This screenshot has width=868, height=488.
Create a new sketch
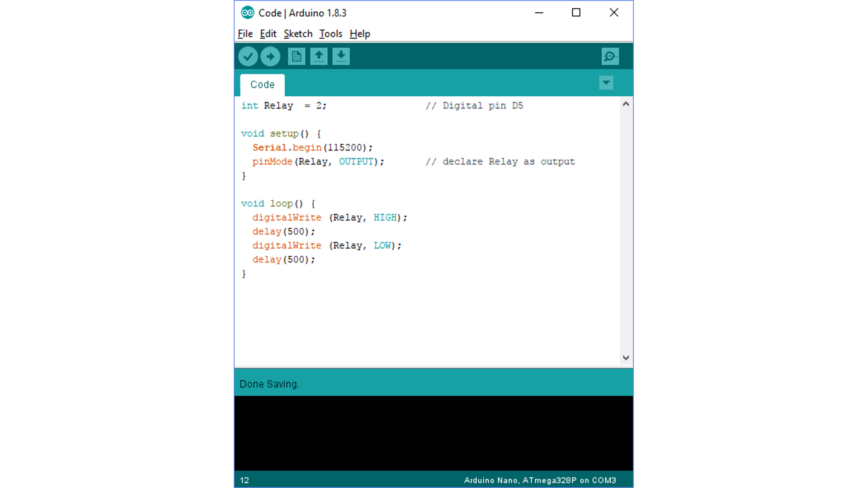297,56
